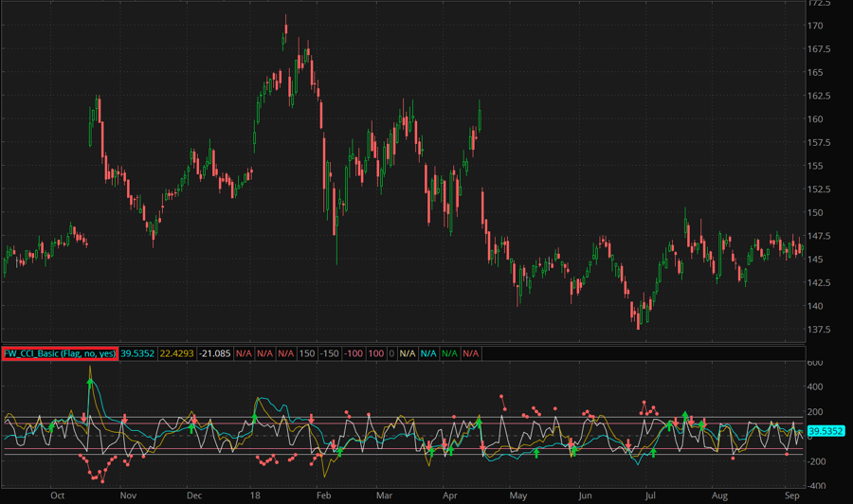The image size is (853, 504).
Task: Select the cyan 39.5352 value in study header
Action: pos(138,353)
